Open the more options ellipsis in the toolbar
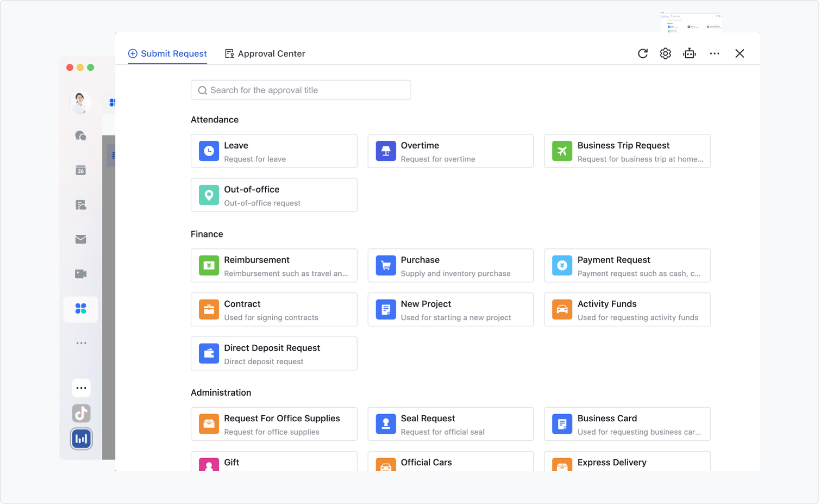 [x=714, y=53]
